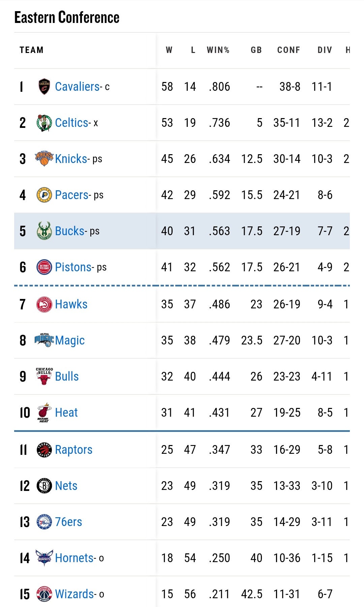Click the Celtics leprechaun logo
364x607 pixels.
coord(44,123)
